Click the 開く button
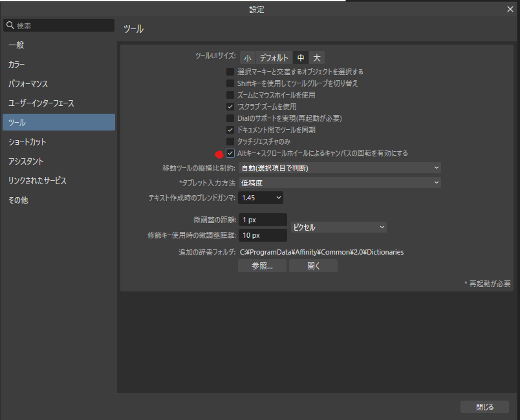The width and height of the screenshot is (520, 420). [313, 266]
